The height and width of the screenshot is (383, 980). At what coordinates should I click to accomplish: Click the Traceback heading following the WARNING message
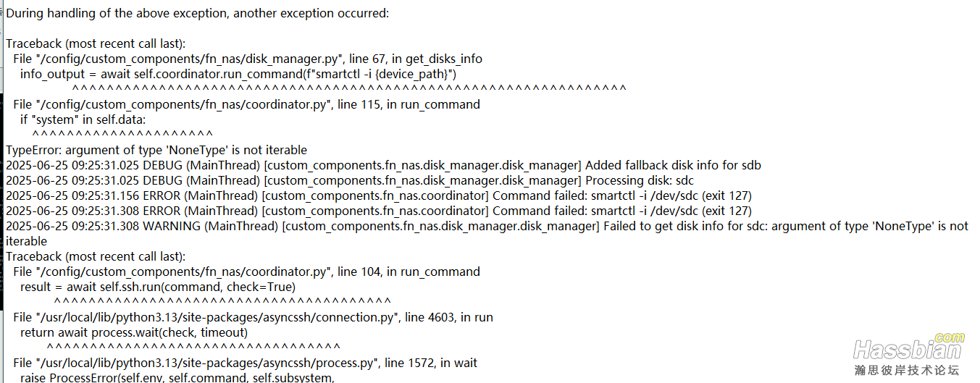tap(96, 256)
